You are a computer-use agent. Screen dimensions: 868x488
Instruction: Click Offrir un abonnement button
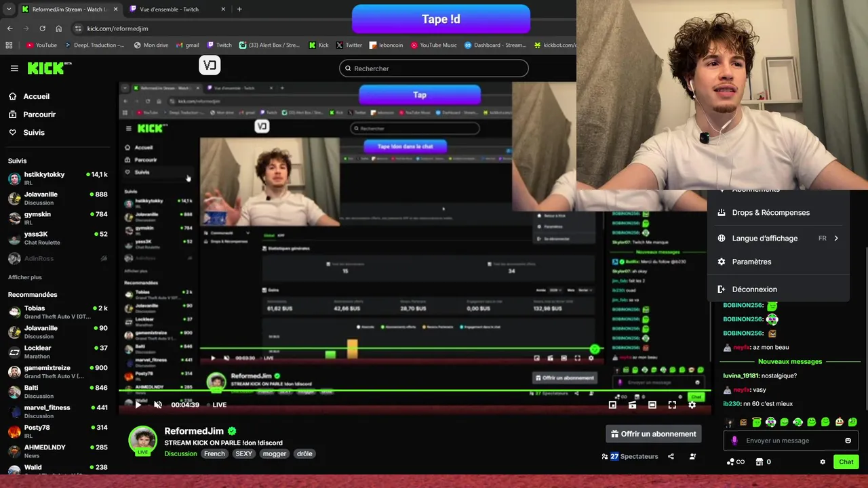pos(654,434)
